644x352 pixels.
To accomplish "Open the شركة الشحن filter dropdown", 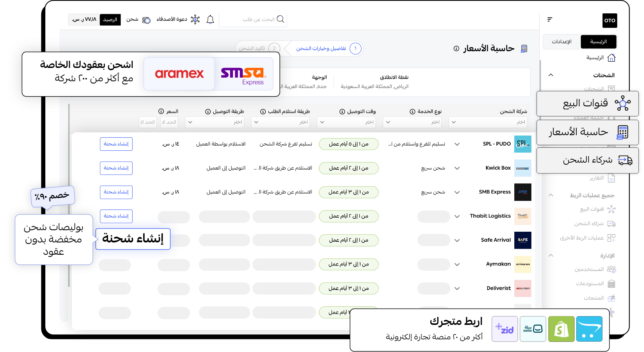I will [488, 122].
